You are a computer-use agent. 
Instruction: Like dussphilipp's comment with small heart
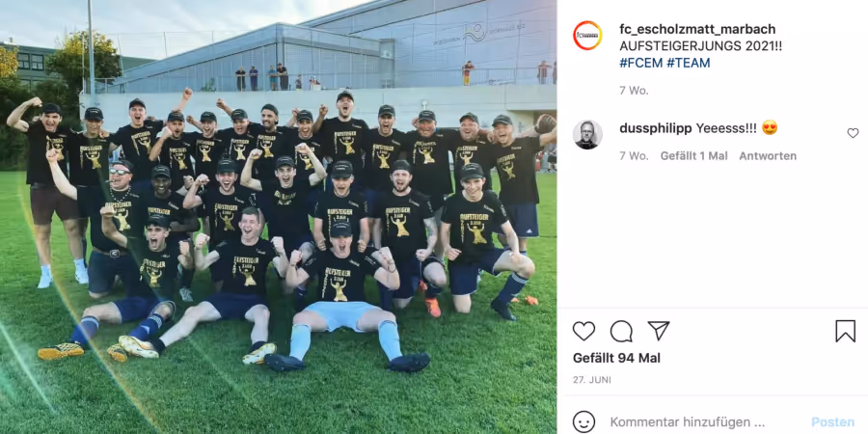[x=853, y=133]
